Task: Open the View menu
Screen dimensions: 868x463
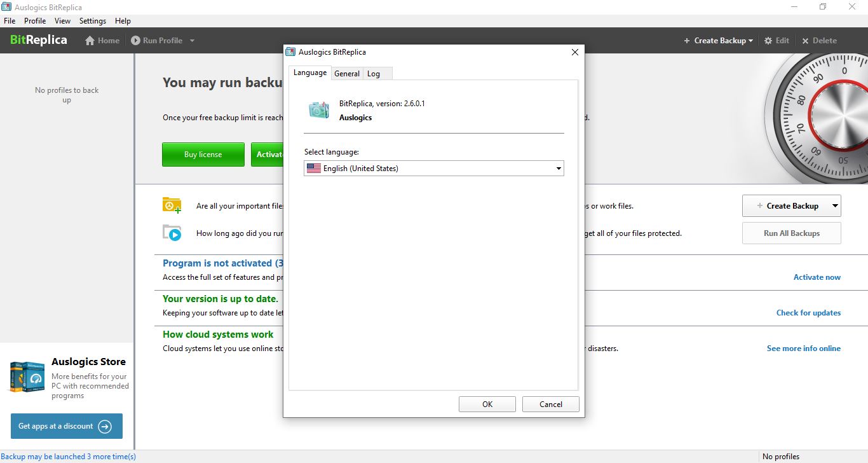Action: click(62, 21)
